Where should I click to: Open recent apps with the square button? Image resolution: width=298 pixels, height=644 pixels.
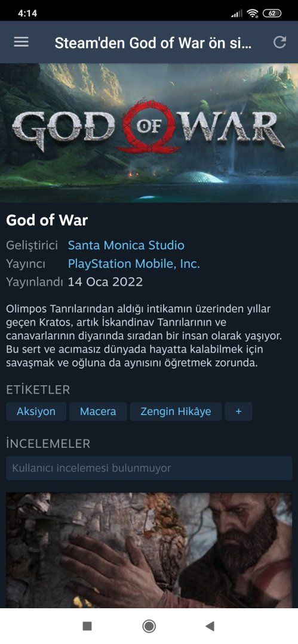point(87,626)
